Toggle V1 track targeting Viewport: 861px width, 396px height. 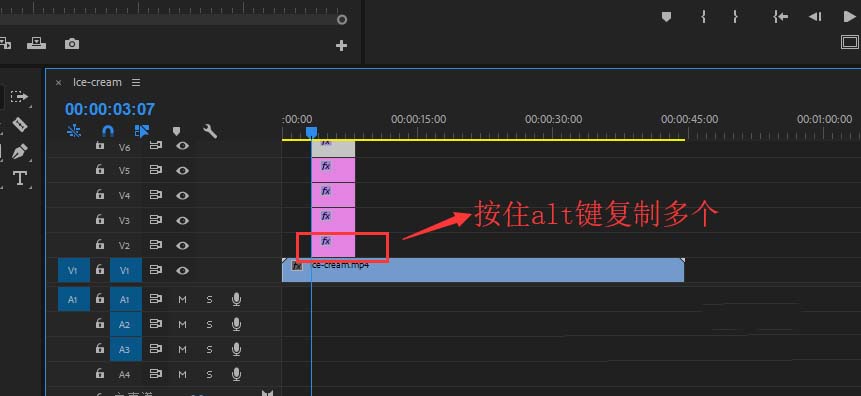click(125, 270)
